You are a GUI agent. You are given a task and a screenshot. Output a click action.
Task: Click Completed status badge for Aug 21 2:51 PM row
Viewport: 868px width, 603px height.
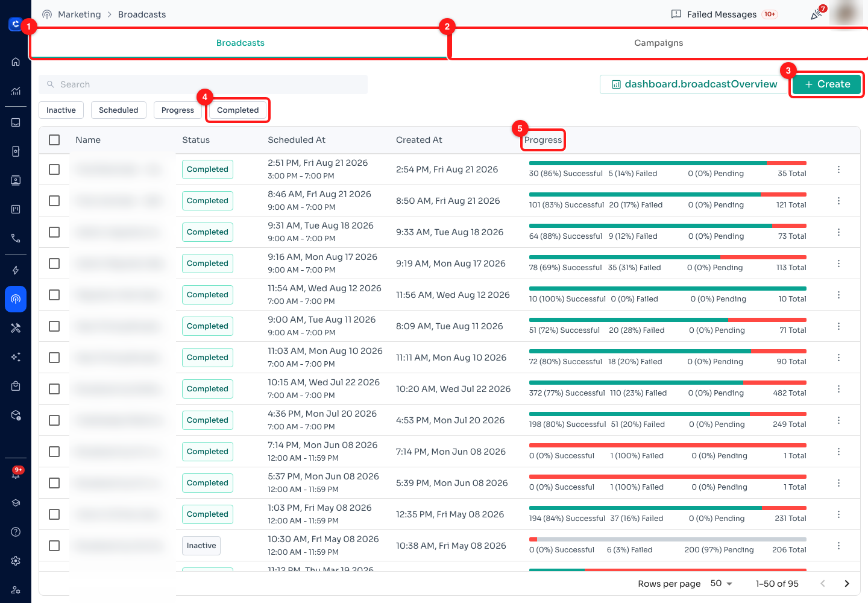tap(207, 169)
